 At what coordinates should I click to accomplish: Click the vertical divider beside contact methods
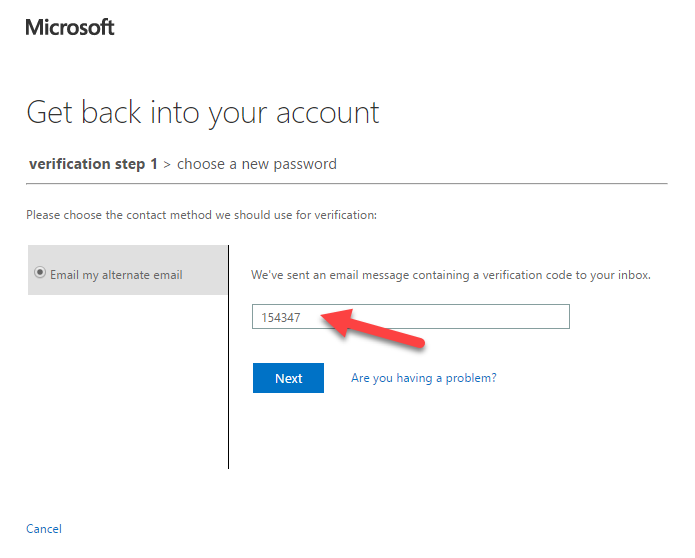coord(228,357)
